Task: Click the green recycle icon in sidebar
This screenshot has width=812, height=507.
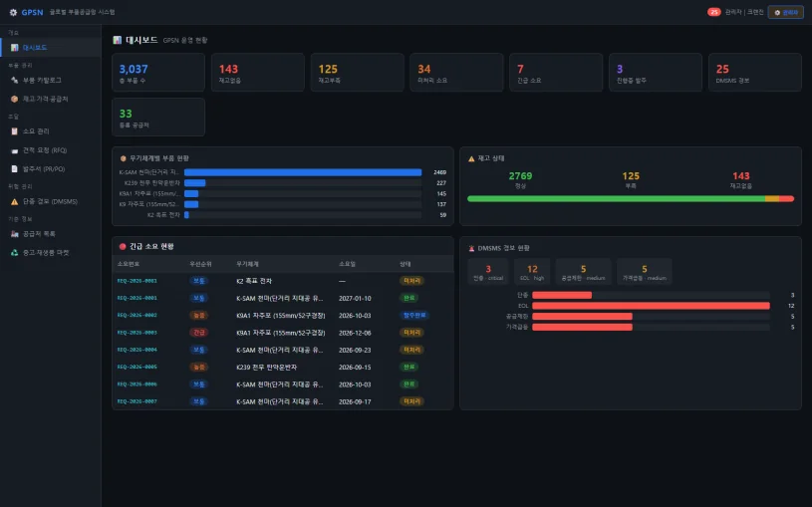Action: coord(15,253)
